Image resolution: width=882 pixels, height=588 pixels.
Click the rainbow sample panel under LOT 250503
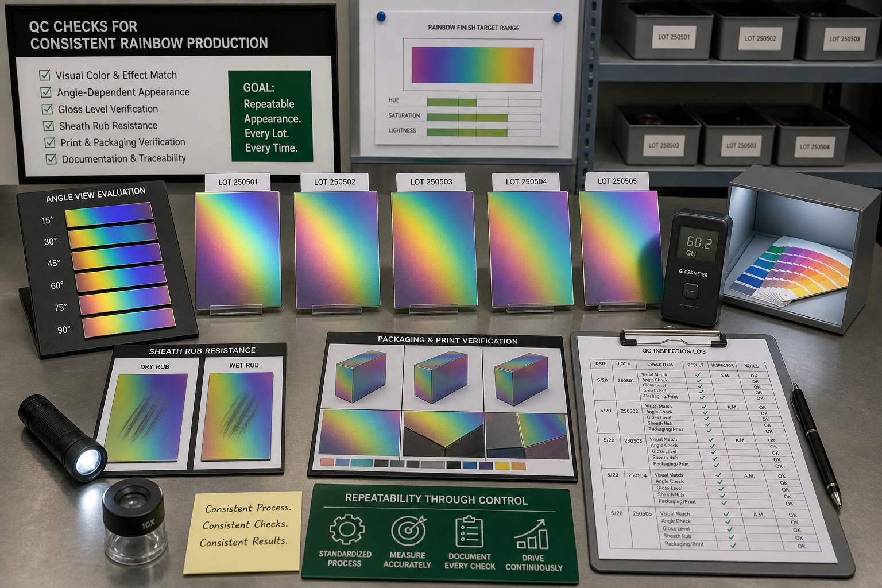434,250
